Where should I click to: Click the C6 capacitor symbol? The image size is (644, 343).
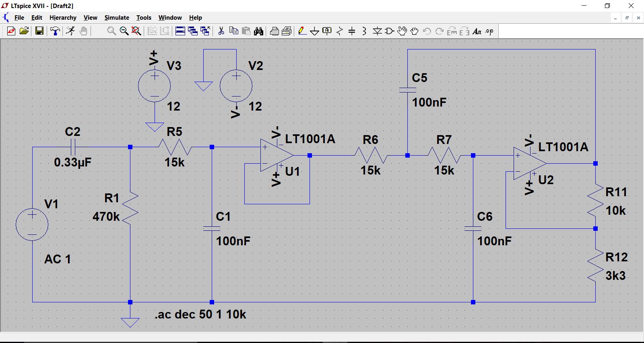tap(473, 228)
